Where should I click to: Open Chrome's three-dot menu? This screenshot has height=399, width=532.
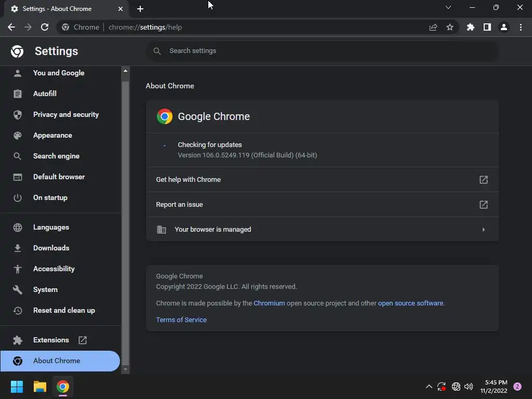point(521,27)
